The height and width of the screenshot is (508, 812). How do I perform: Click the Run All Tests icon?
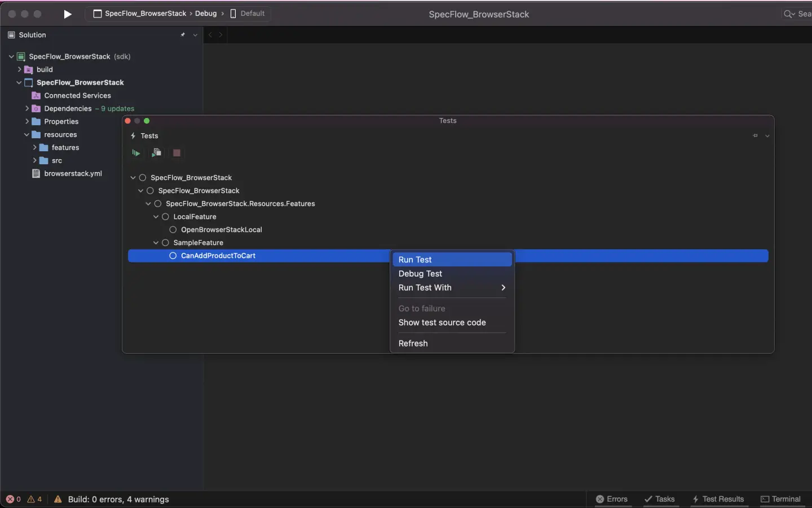coord(136,153)
